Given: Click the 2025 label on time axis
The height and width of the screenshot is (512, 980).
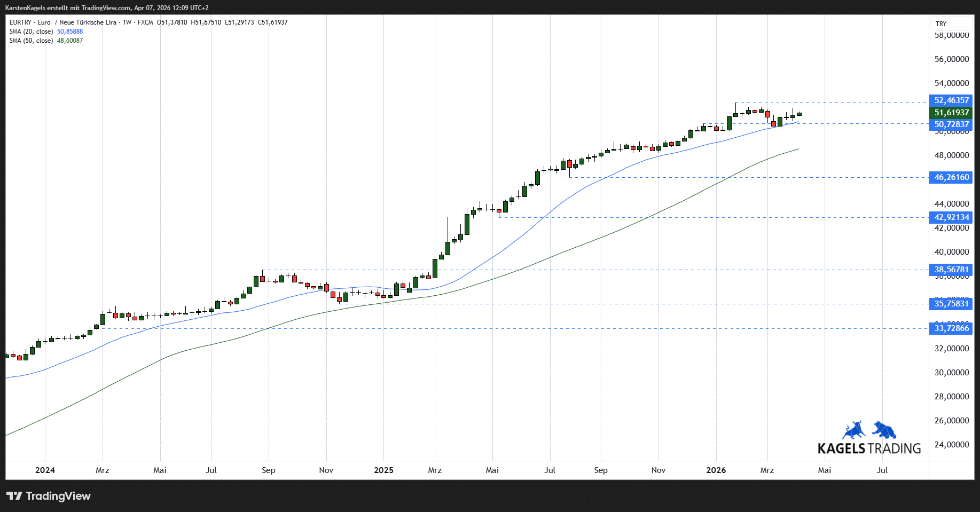Looking at the screenshot, I should pos(383,470).
